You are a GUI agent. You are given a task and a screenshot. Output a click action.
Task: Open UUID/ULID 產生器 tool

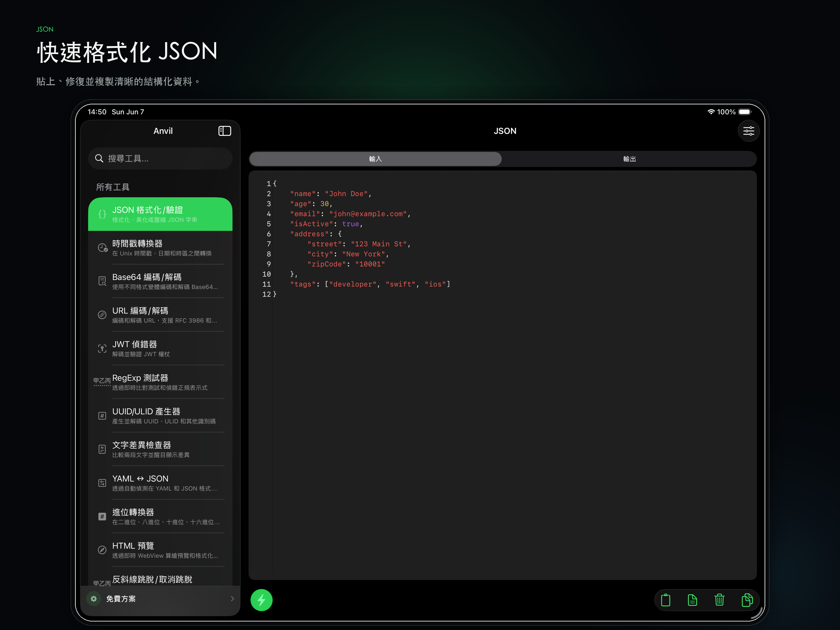pos(160,415)
